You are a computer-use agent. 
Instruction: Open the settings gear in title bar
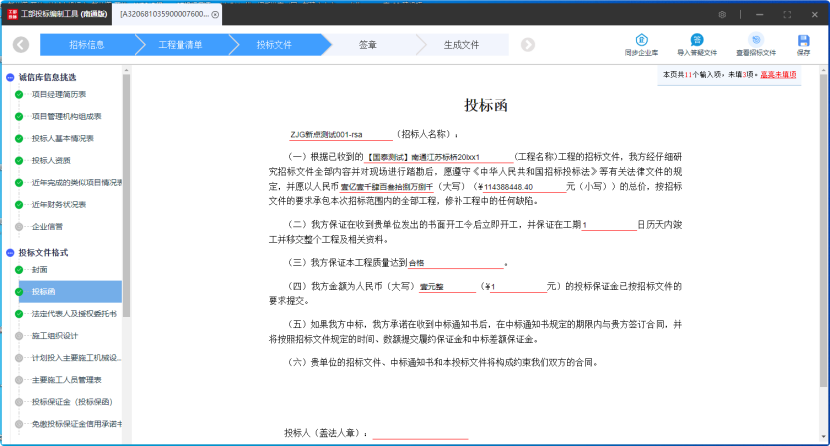point(723,14)
